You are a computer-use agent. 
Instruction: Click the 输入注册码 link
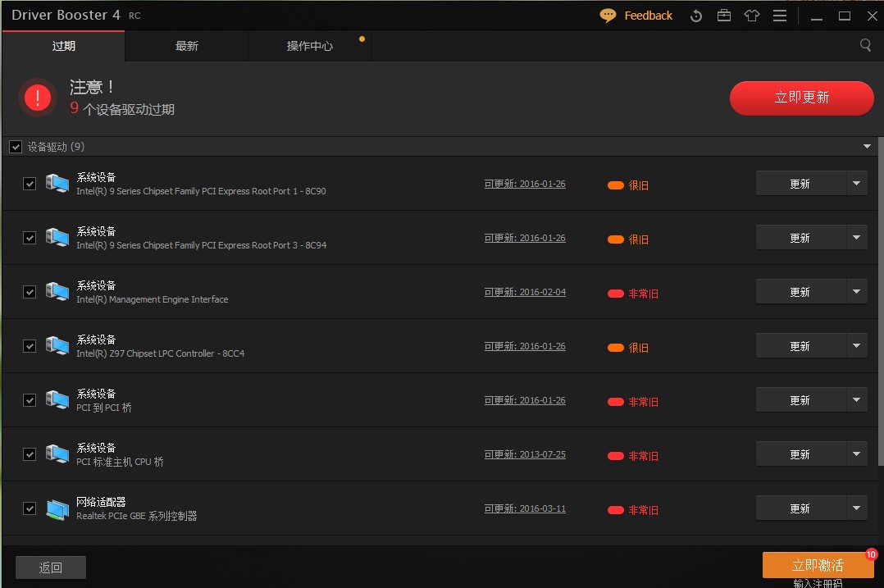[x=818, y=584]
